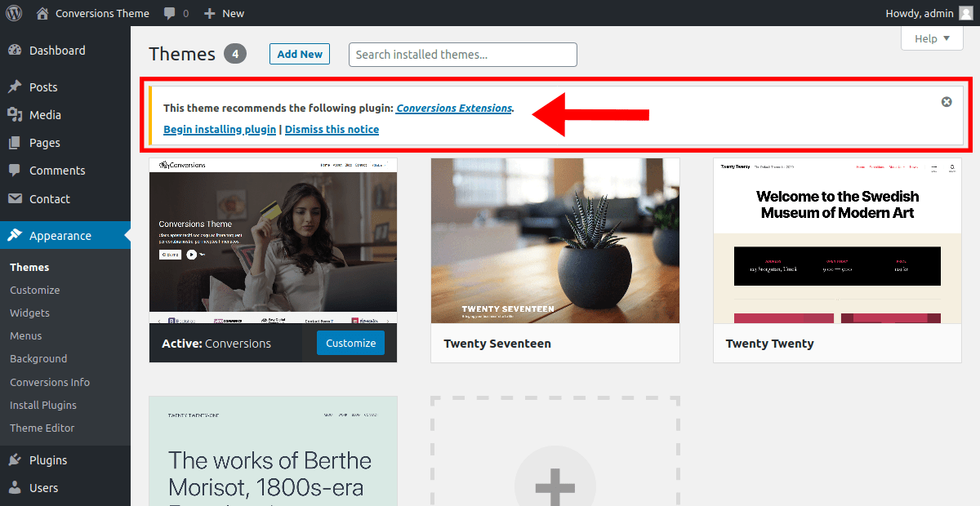Go to Posts menu
The height and width of the screenshot is (506, 980).
pos(65,87)
